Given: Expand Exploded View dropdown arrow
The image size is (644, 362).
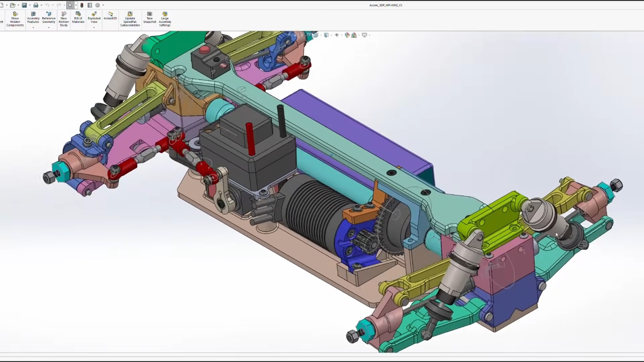Looking at the screenshot, I should tap(94, 27).
